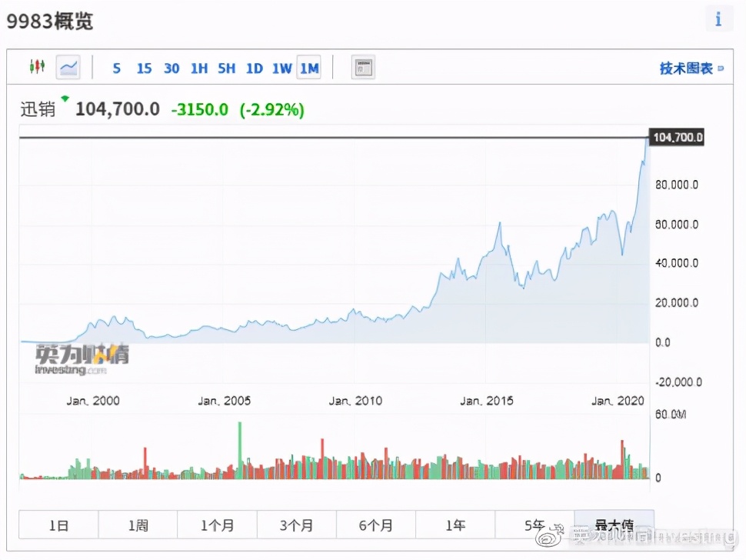The image size is (746, 560).
Task: Switch to the 1个月 range tab
Action: click(x=217, y=525)
